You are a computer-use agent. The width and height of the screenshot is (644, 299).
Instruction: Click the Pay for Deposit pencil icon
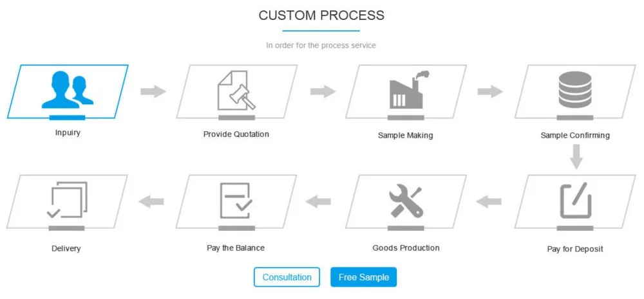(x=575, y=200)
